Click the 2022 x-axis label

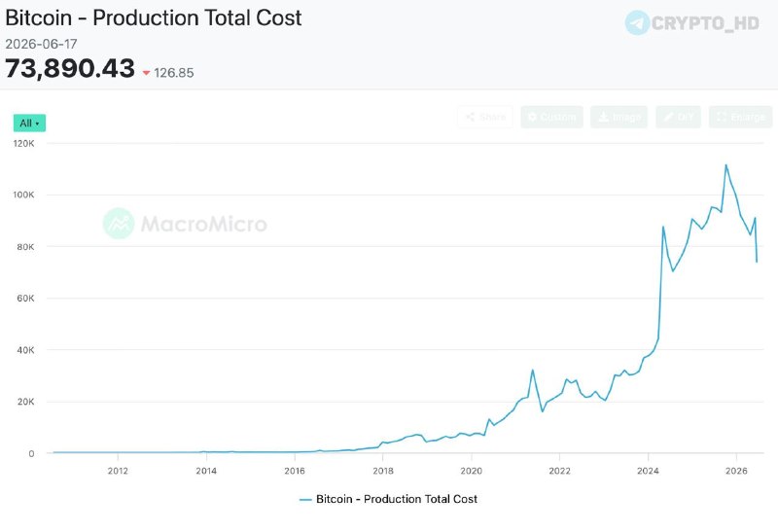tap(560, 471)
